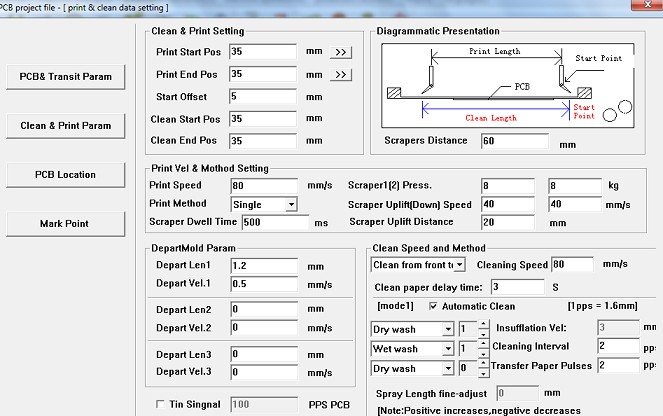Image resolution: width=663 pixels, height=416 pixels.
Task: Toggle the Automatic Clean checkbox
Action: pos(433,305)
